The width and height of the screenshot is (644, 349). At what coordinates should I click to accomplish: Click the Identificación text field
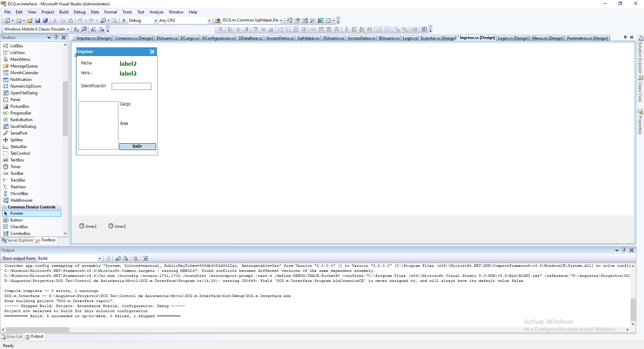131,87
